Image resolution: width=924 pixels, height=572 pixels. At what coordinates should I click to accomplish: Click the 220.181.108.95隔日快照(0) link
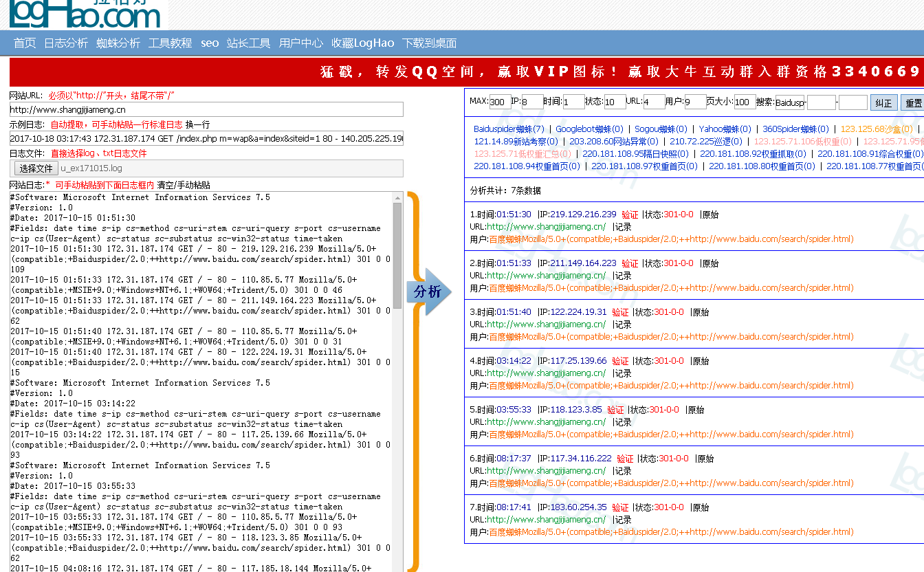click(635, 153)
